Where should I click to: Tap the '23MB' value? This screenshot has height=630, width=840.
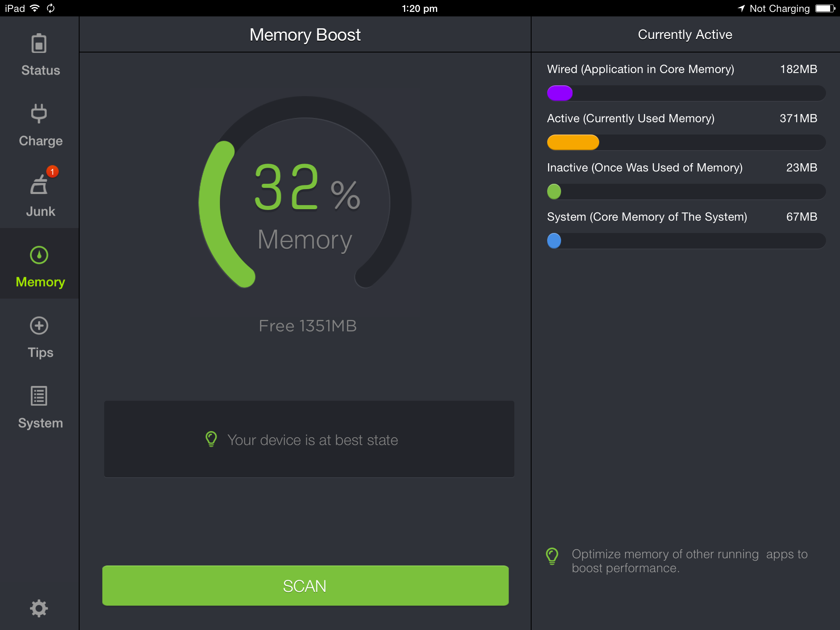[802, 167]
